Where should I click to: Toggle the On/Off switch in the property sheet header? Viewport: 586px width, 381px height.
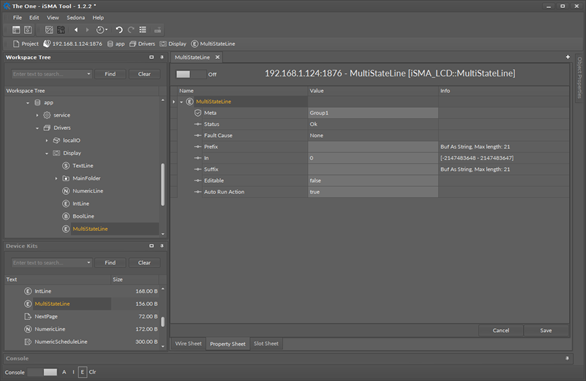pos(190,74)
